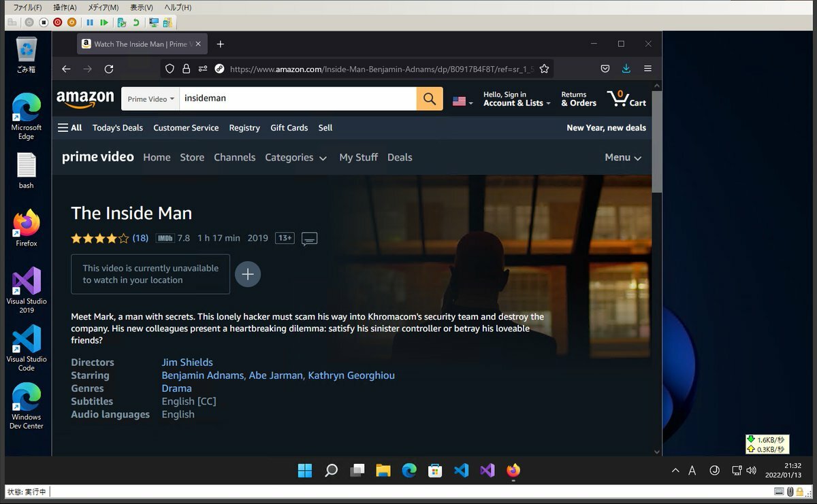Add The Inside Man to watchlist
Screen dimensions: 817x504
point(248,274)
